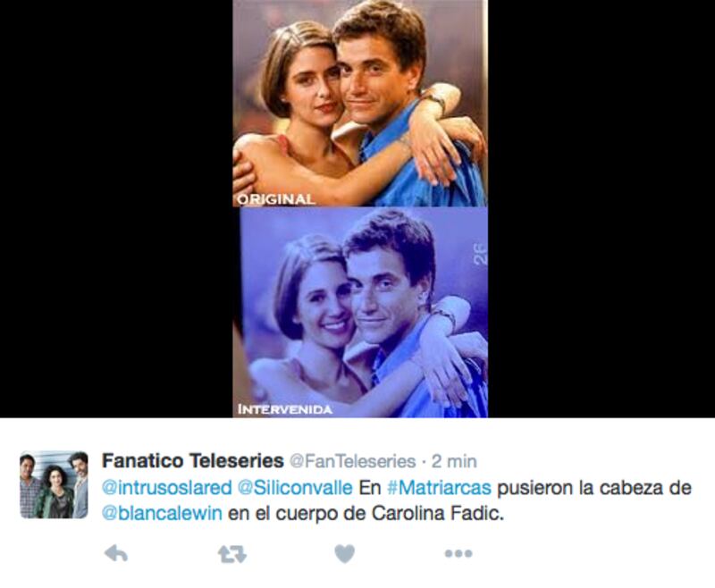
Task: Click the number 26 on blue photo
Action: pyautogui.click(x=480, y=256)
